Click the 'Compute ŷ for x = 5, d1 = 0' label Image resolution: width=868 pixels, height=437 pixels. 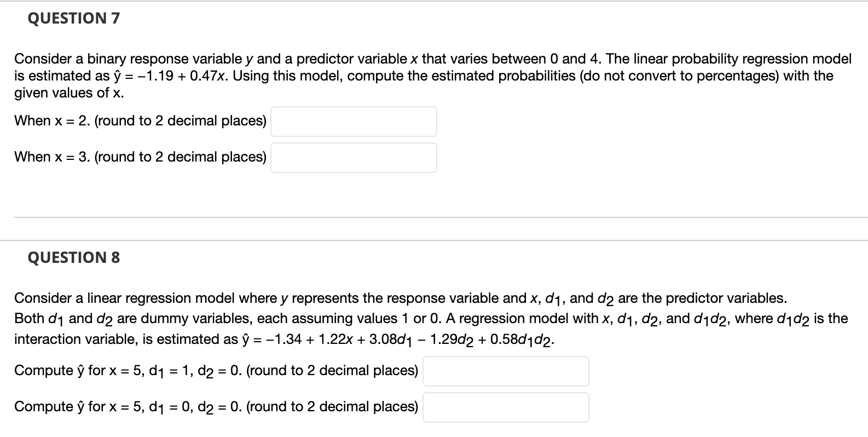pos(216,406)
